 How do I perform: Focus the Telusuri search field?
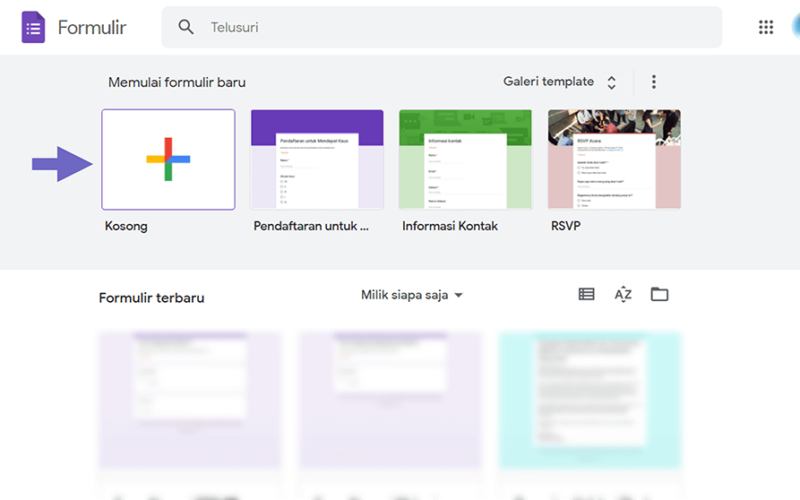pos(441,27)
